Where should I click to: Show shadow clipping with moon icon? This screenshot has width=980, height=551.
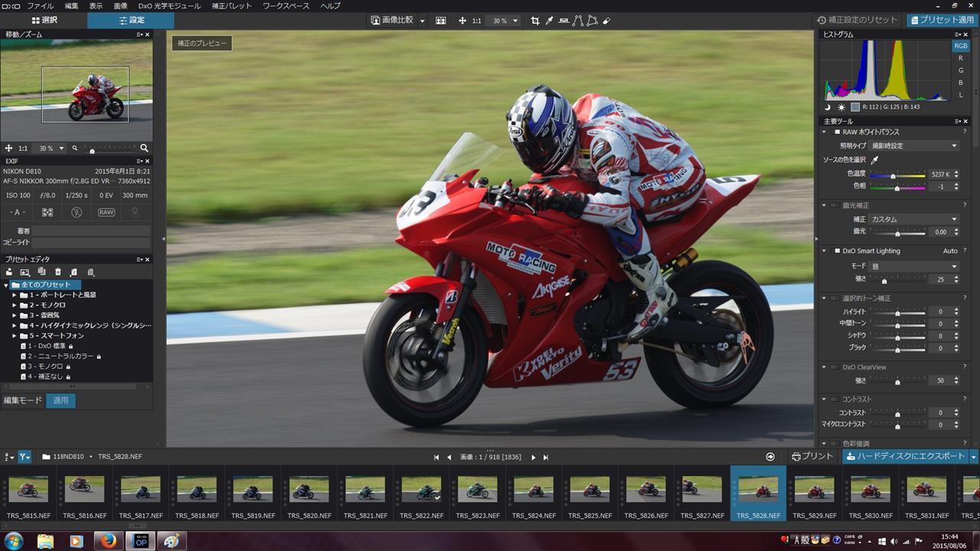click(828, 107)
